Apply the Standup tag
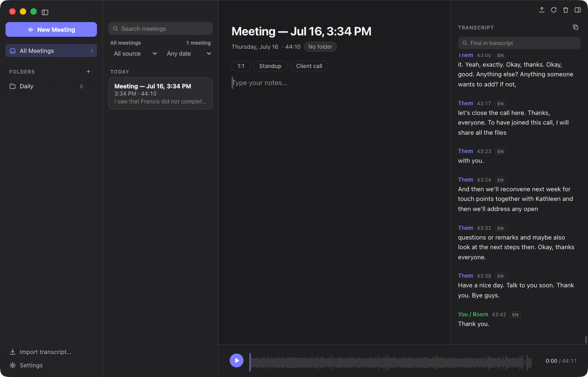Viewport: 588px width, 377px height. coord(270,66)
